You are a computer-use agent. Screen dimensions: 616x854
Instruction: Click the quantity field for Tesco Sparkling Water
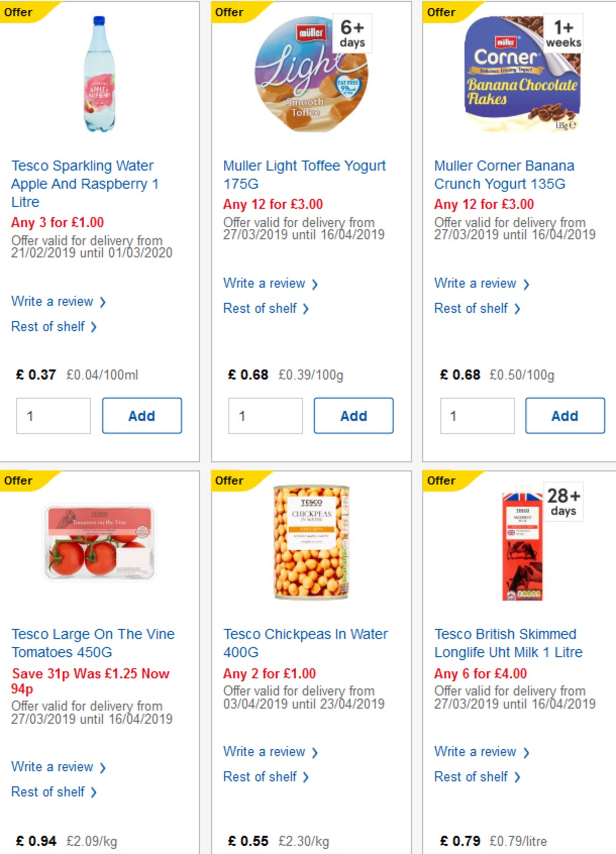[53, 416]
